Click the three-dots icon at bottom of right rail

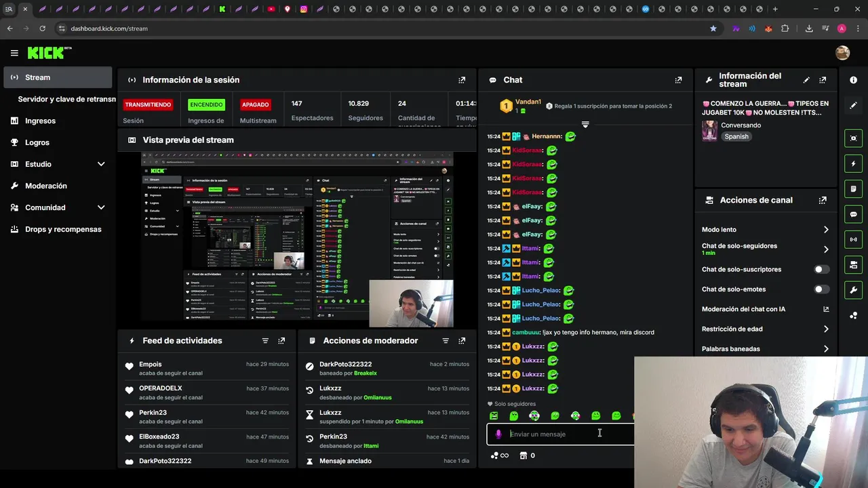pos(853,315)
